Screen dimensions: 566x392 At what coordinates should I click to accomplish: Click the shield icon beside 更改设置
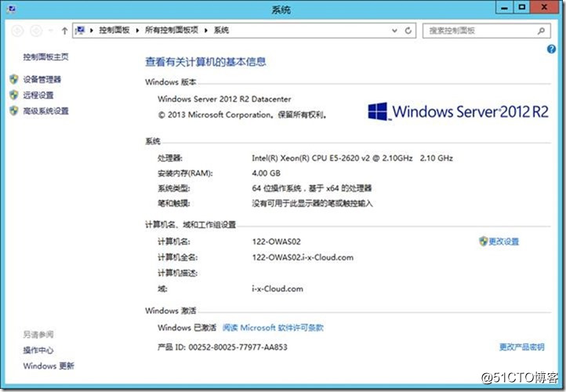[484, 241]
